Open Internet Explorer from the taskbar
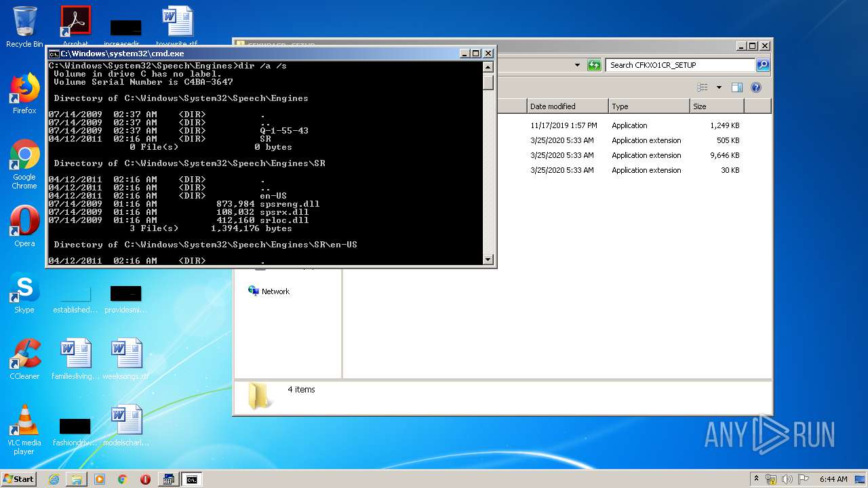This screenshot has height=488, width=868. (x=54, y=479)
